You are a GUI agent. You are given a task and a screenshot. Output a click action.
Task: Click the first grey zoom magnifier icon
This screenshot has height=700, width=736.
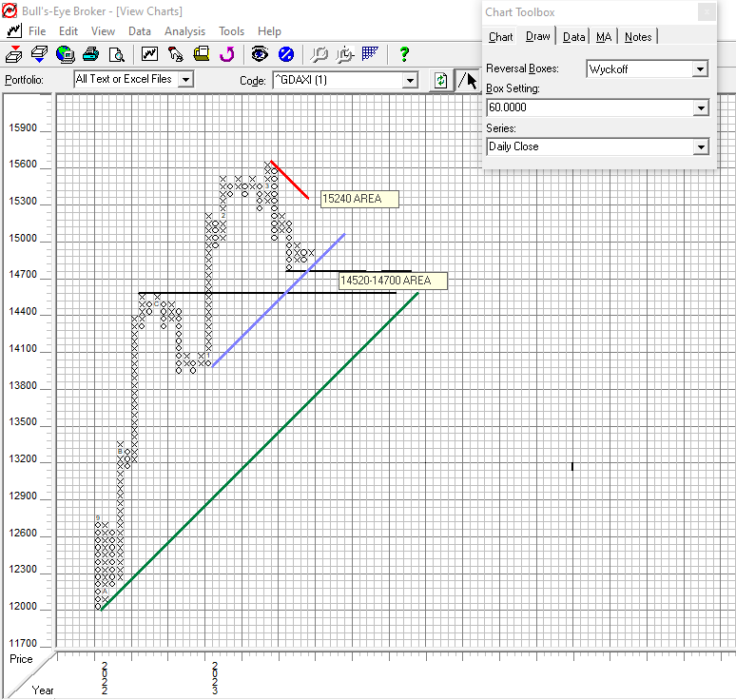click(x=320, y=54)
